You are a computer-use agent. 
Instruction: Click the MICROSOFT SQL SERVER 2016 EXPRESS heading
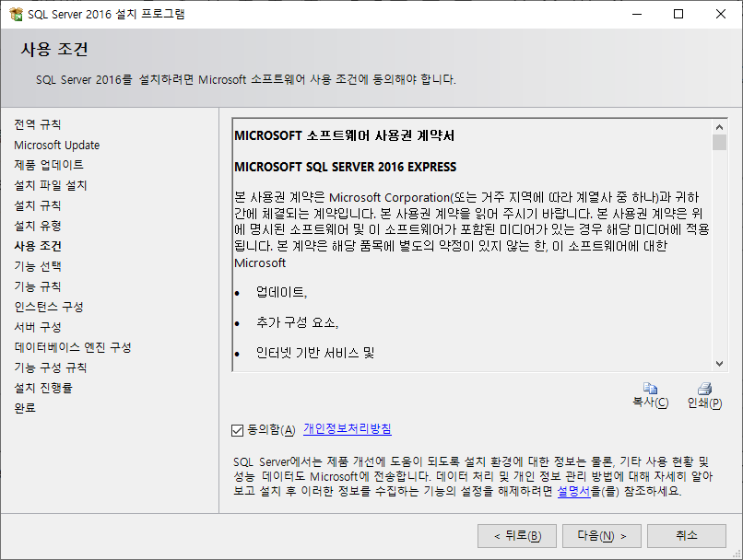(345, 167)
